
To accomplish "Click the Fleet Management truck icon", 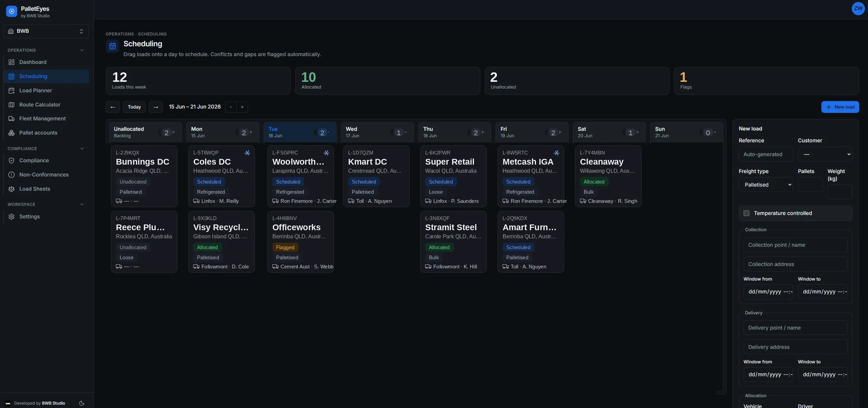I will [11, 118].
